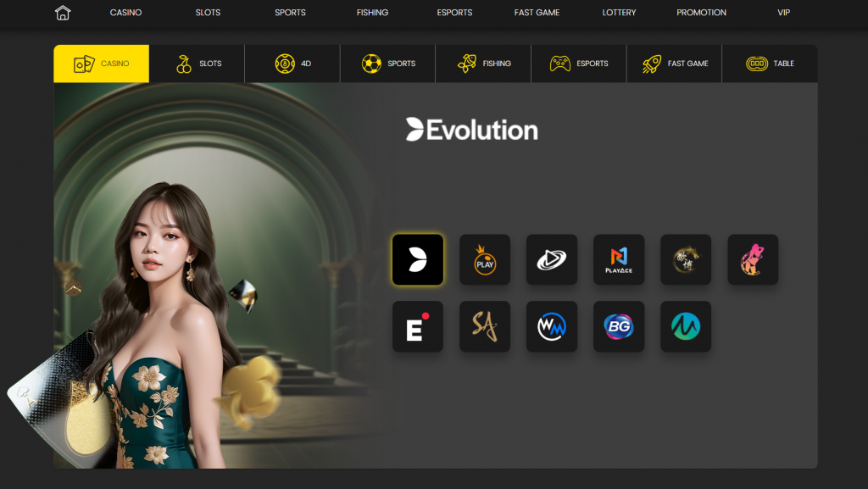Click VIP in the top menu

[x=783, y=13]
